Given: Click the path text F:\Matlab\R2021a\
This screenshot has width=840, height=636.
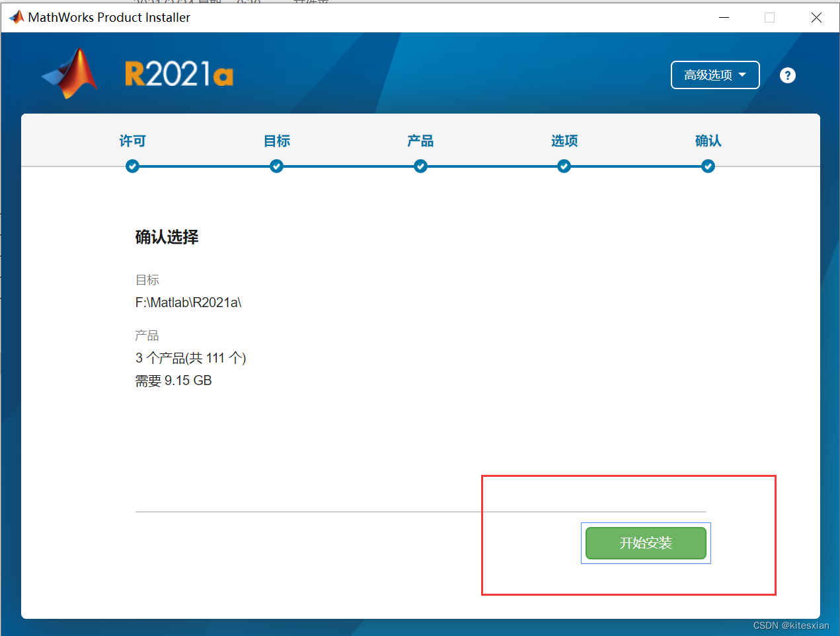Looking at the screenshot, I should tap(188, 302).
